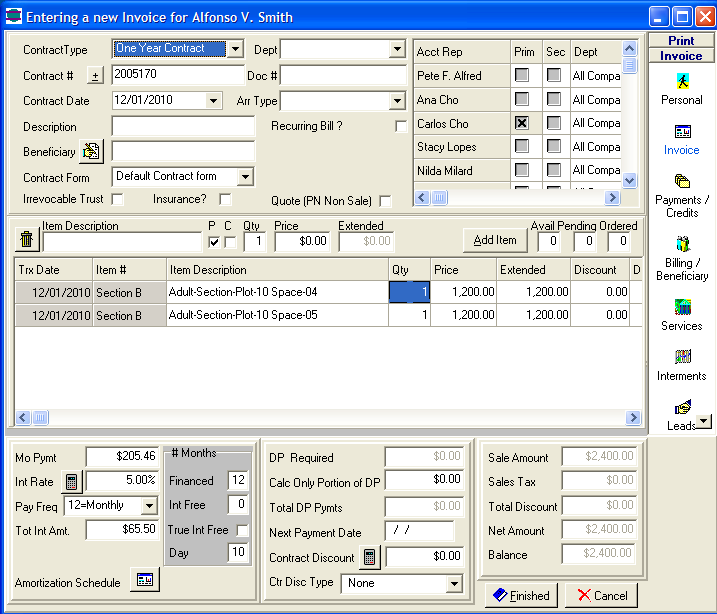This screenshot has width=717, height=614.
Task: Open the Pay Freq dropdown
Action: tap(149, 506)
